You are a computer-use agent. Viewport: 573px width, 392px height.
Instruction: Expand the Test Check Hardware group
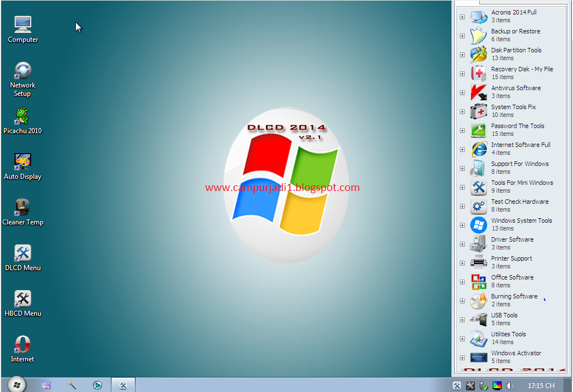tap(462, 207)
